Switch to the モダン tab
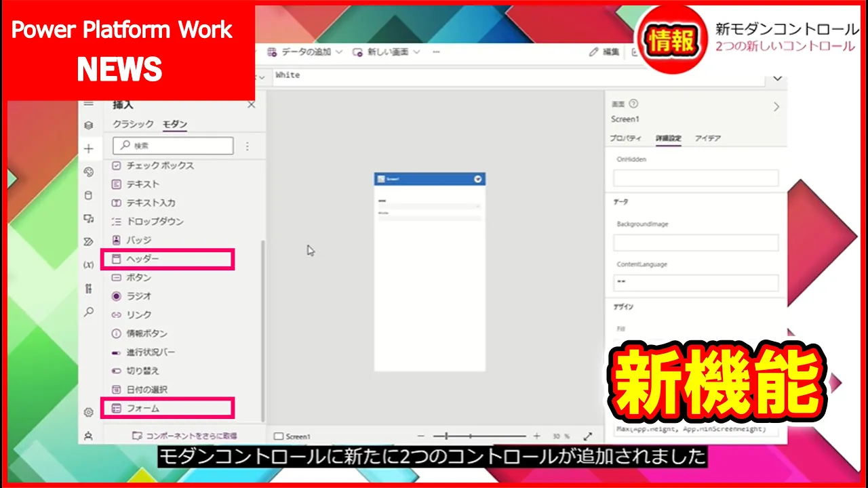Screen dimensions: 868x488 click(174, 124)
